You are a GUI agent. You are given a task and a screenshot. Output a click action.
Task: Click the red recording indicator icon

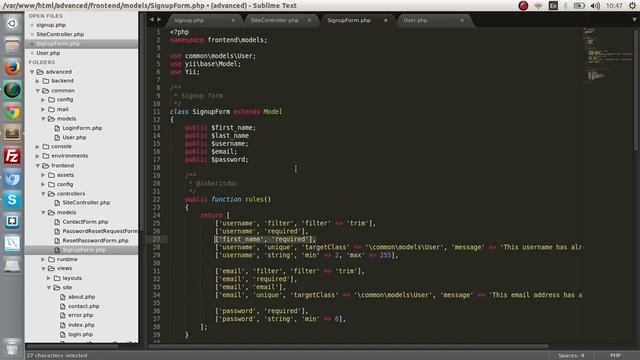click(x=523, y=6)
